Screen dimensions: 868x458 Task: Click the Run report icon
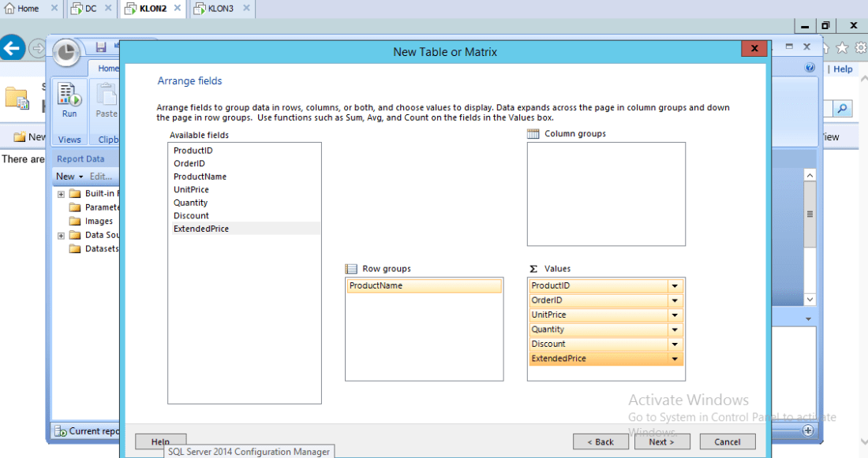click(69, 96)
